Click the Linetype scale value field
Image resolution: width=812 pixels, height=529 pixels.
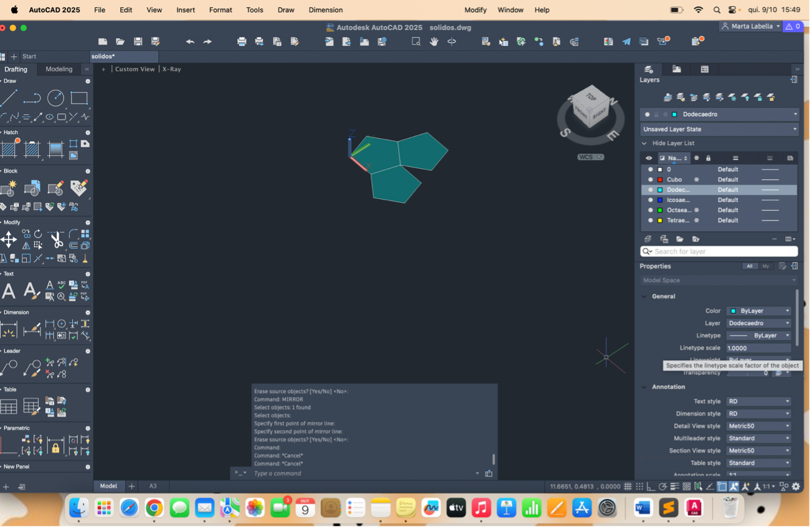759,349
